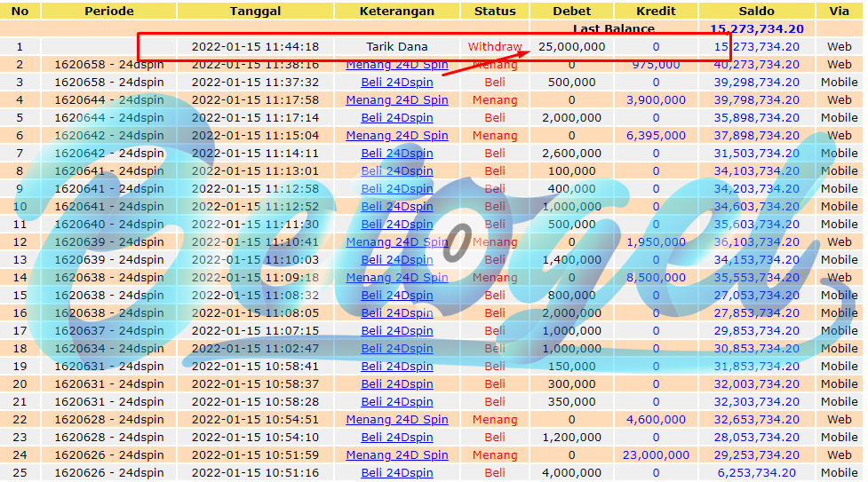Screen dimensions: 868x482
Task: Click the 23,000,000 Kredit value in row 24
Action: click(x=656, y=454)
